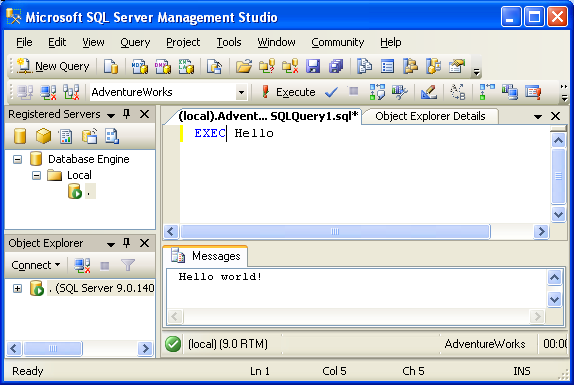Select Analysis Services server type cube icon

pos(43,136)
